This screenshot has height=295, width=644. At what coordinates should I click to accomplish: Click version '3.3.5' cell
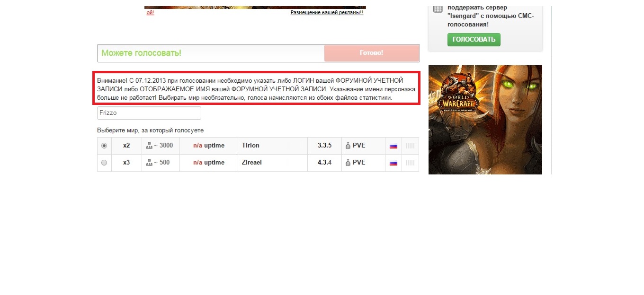point(324,146)
